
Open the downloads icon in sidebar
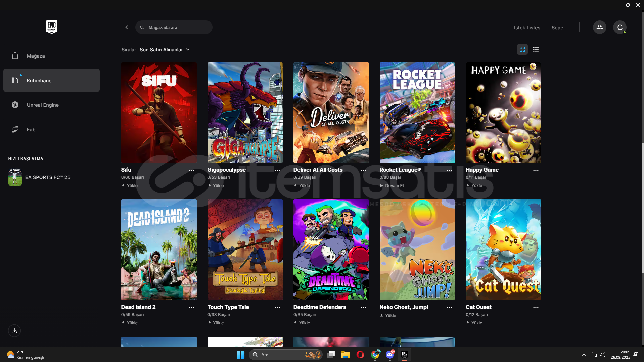click(x=14, y=331)
